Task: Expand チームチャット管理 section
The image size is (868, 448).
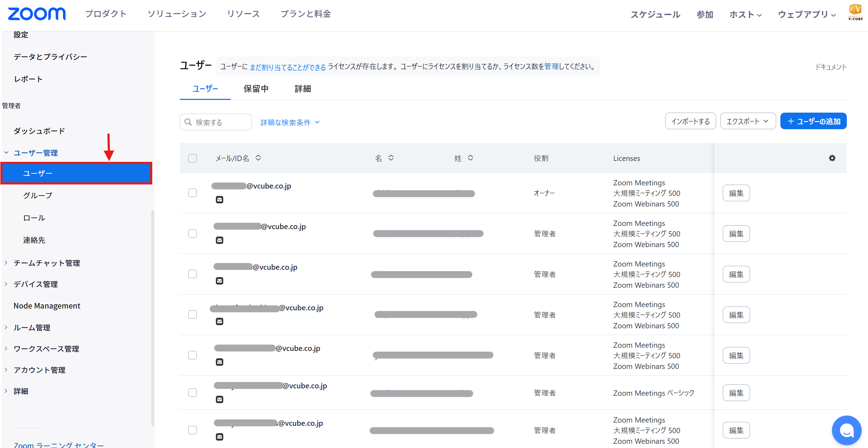Action: click(6, 263)
